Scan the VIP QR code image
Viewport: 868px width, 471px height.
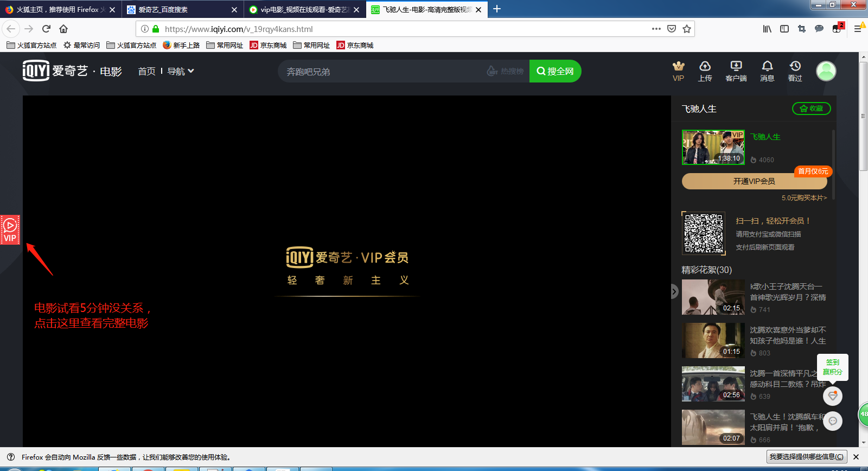click(x=704, y=233)
